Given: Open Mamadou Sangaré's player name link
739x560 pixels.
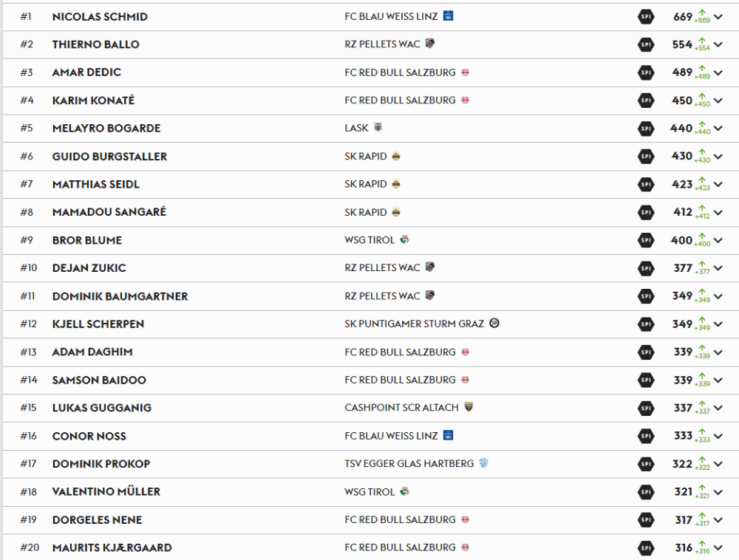Looking at the screenshot, I should point(109,212).
